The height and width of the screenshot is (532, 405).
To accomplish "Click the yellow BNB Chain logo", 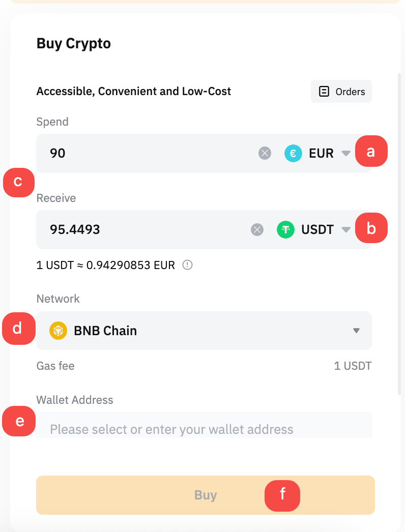I will (x=58, y=331).
